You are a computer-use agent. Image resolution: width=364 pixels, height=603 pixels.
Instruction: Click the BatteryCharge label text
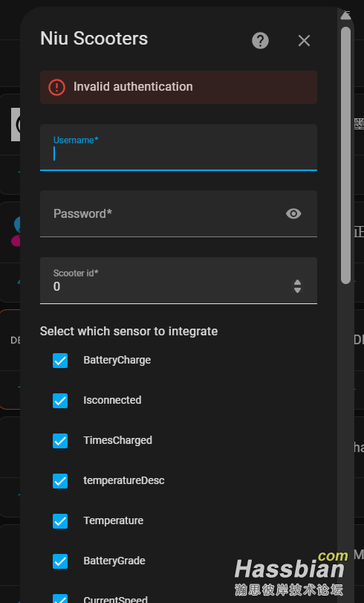[117, 361]
